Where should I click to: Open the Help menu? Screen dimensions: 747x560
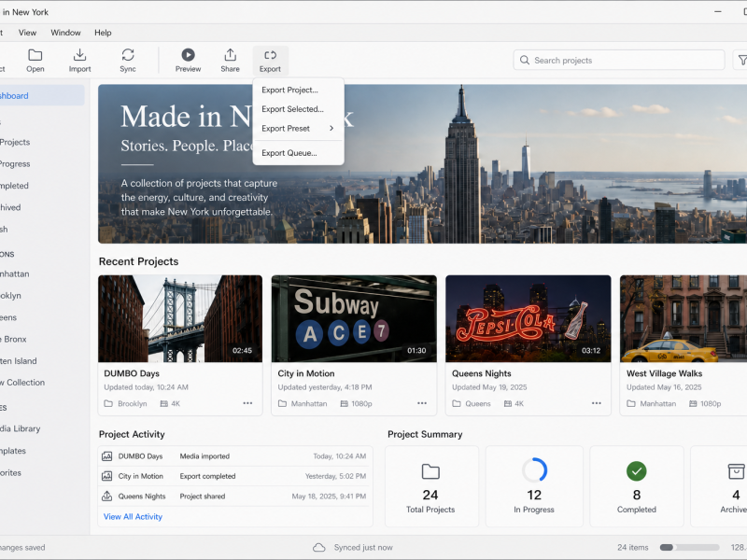click(103, 33)
